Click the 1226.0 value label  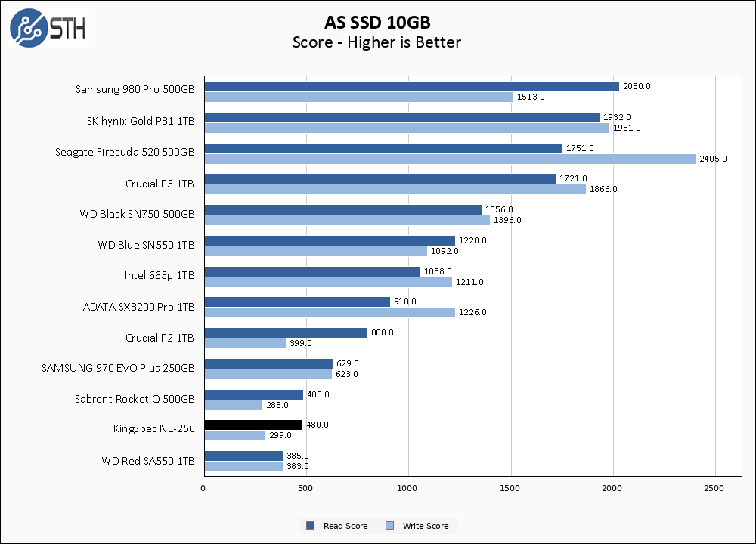pos(472,312)
